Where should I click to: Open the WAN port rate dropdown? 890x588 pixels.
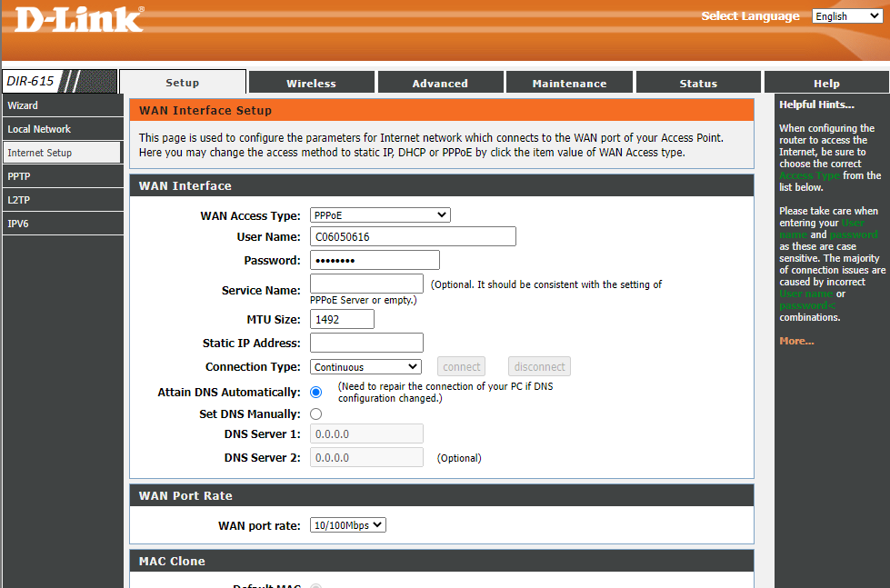348,525
